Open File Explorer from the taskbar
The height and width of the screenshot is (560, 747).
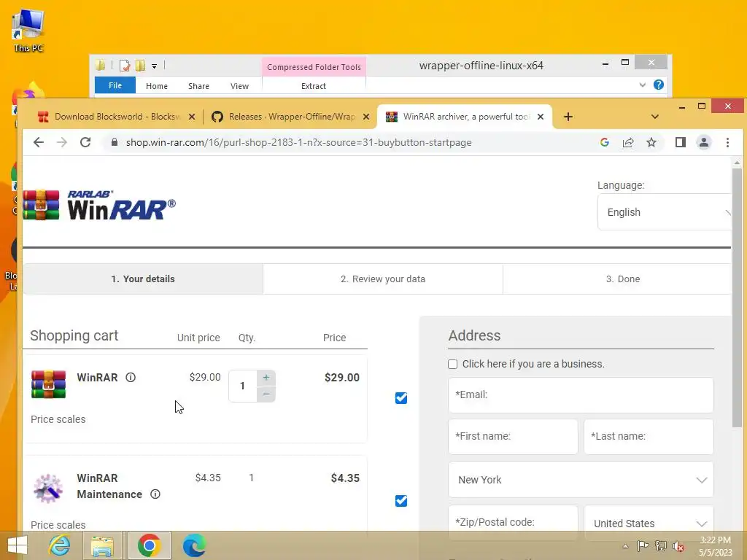[102, 545]
